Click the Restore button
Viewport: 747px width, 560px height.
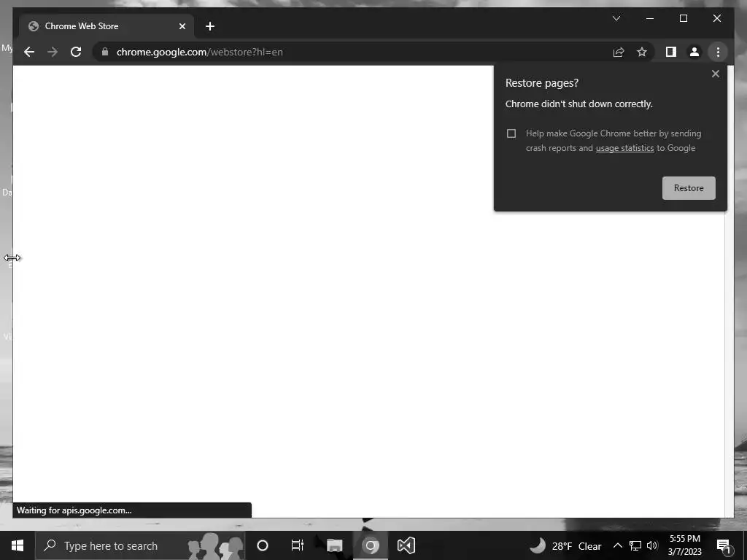click(x=689, y=188)
